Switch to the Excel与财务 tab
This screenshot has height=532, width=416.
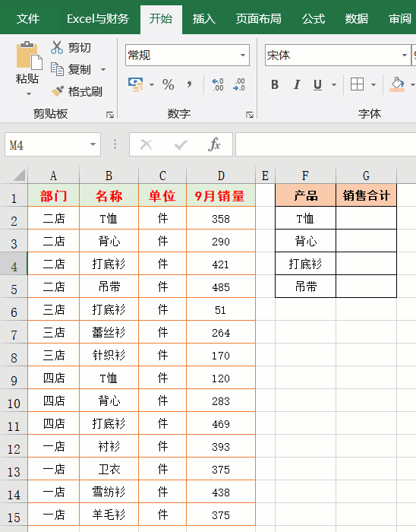pyautogui.click(x=98, y=19)
